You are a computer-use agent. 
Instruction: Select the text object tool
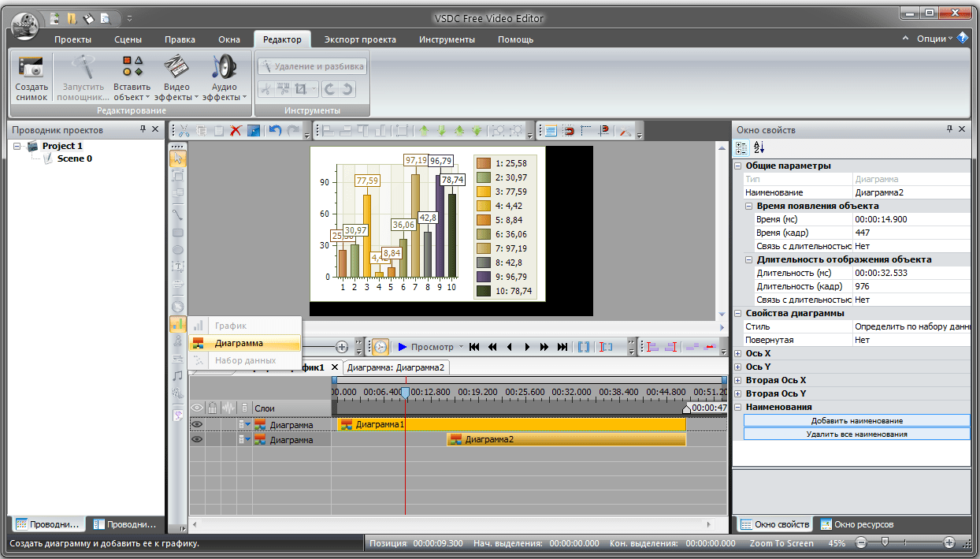click(x=177, y=266)
